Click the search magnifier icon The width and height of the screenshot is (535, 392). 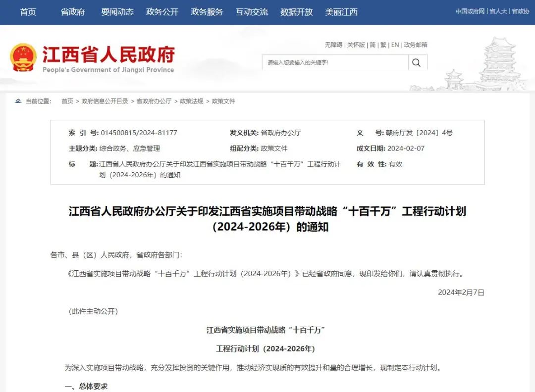417,62
